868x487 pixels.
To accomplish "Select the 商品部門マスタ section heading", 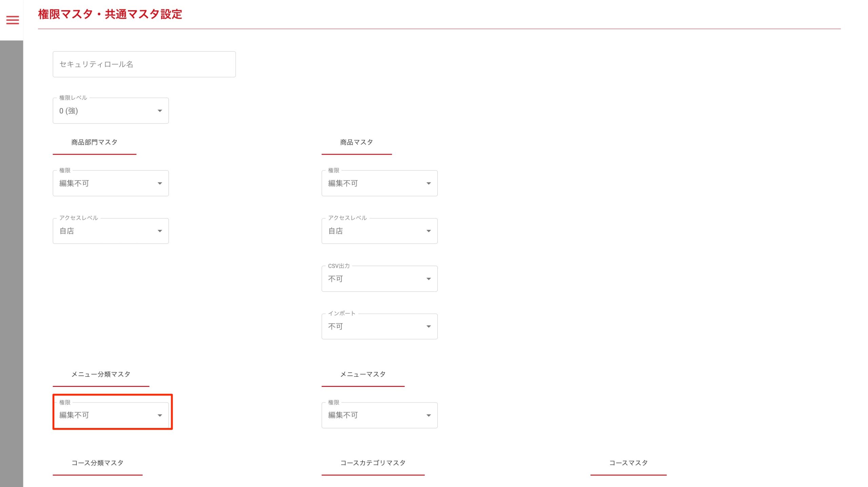I will click(x=94, y=143).
